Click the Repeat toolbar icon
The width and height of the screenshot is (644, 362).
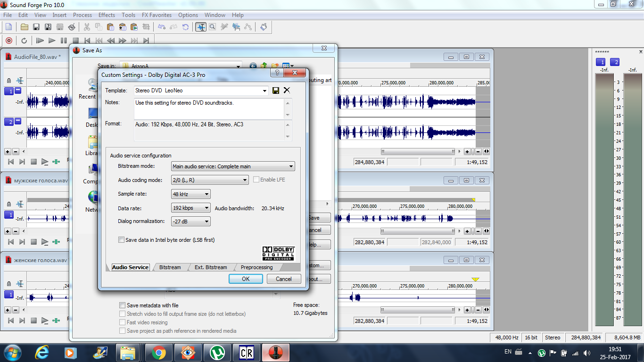coord(186,27)
